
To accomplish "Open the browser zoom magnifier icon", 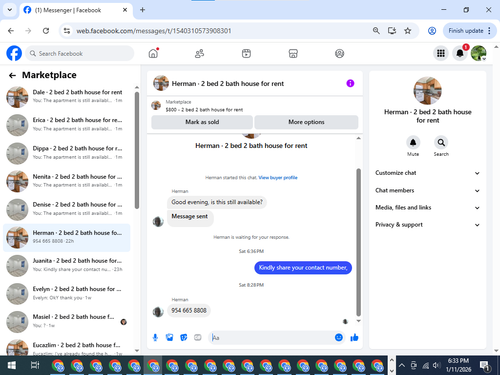I will coord(376,31).
